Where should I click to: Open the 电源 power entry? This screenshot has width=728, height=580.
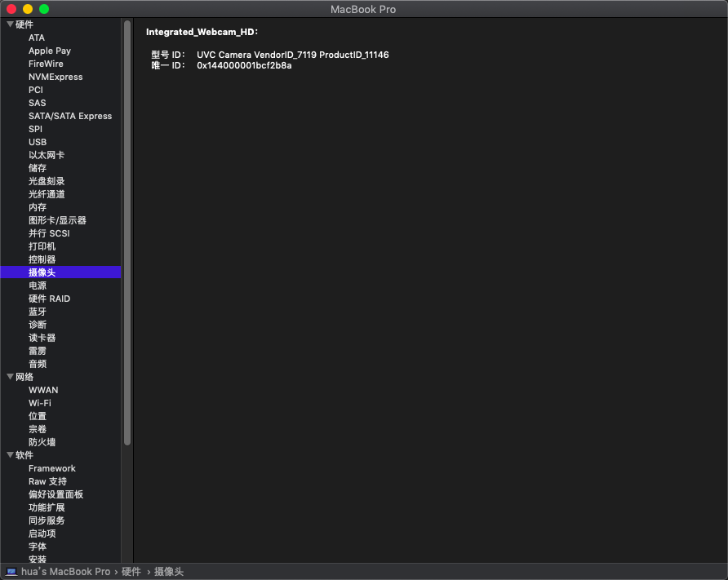(x=38, y=286)
